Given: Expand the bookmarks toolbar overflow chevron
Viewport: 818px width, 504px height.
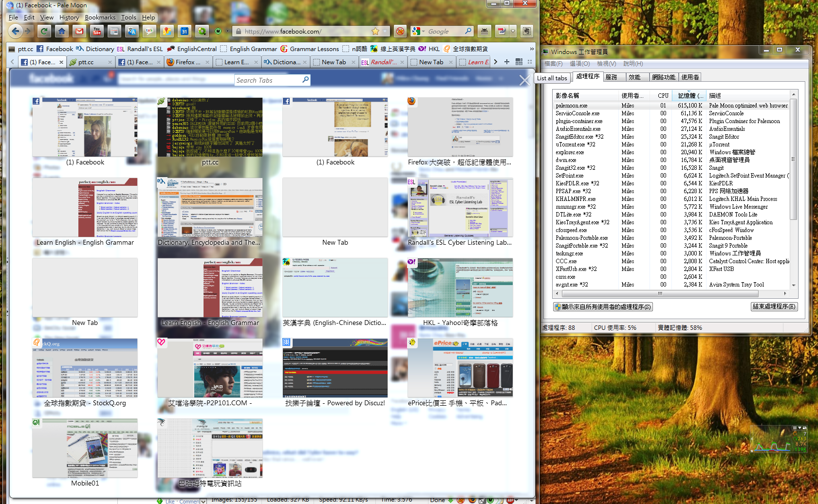Looking at the screenshot, I should coord(531,49).
